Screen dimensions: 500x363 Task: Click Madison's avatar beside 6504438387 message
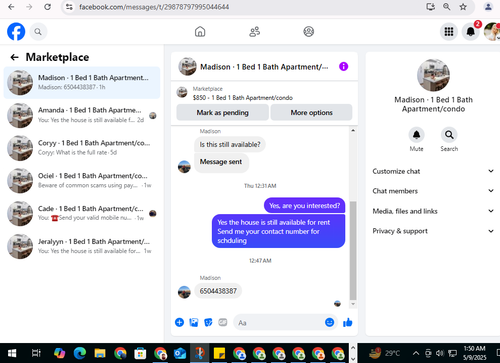[184, 292]
